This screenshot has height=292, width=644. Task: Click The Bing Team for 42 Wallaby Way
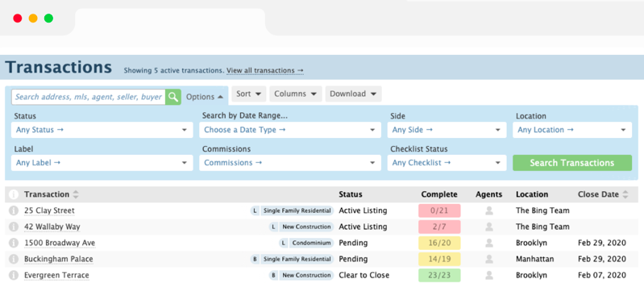click(542, 227)
